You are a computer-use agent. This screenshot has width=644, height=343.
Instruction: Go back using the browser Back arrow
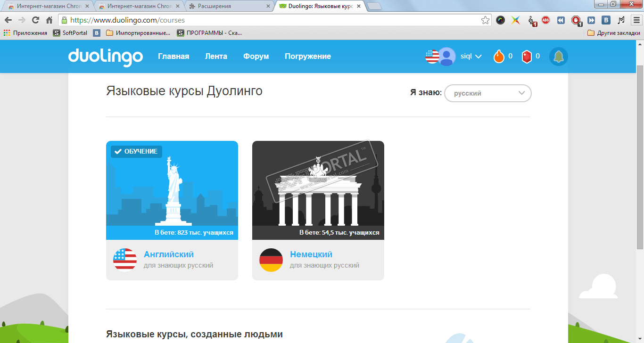pos(8,20)
